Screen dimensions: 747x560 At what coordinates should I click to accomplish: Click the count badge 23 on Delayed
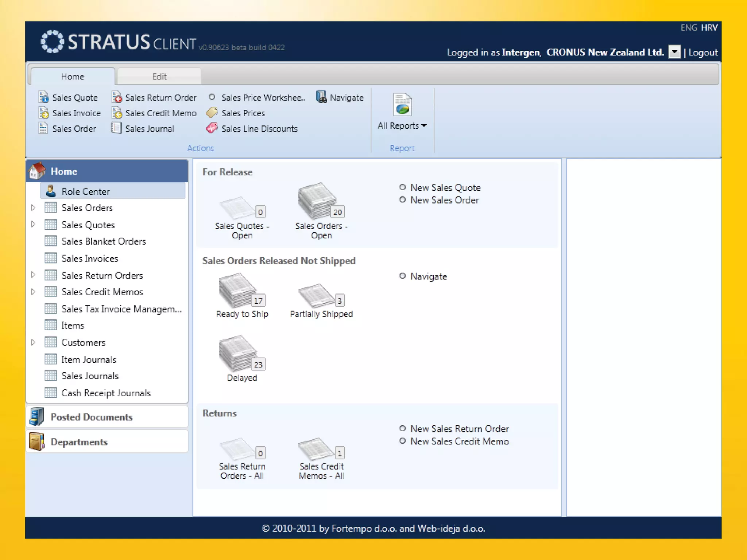pos(258,364)
